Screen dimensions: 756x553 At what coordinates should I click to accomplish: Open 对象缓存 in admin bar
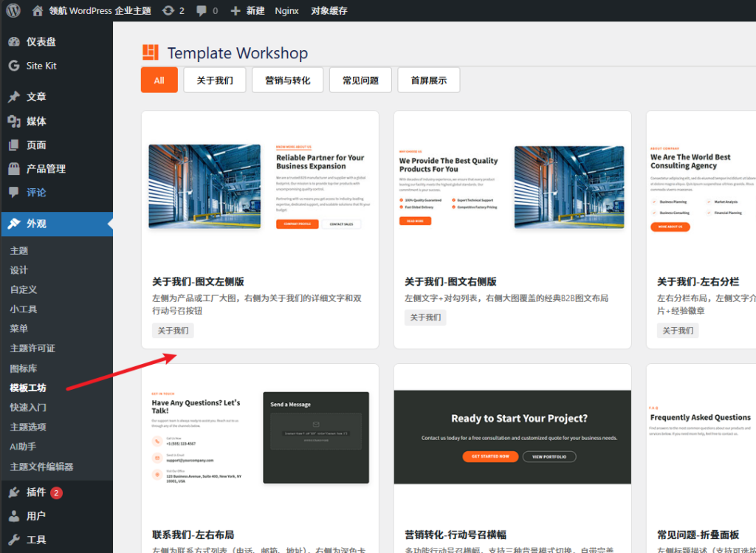329,11
